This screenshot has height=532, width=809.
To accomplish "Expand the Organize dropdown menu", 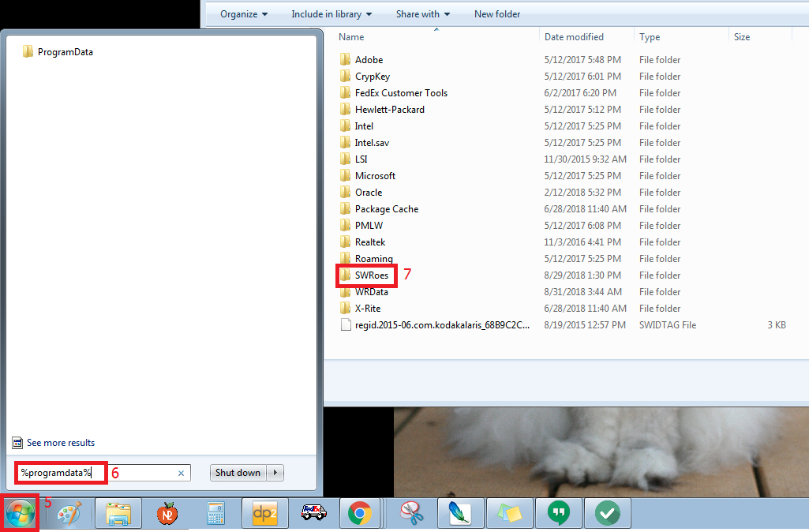I will pos(243,14).
